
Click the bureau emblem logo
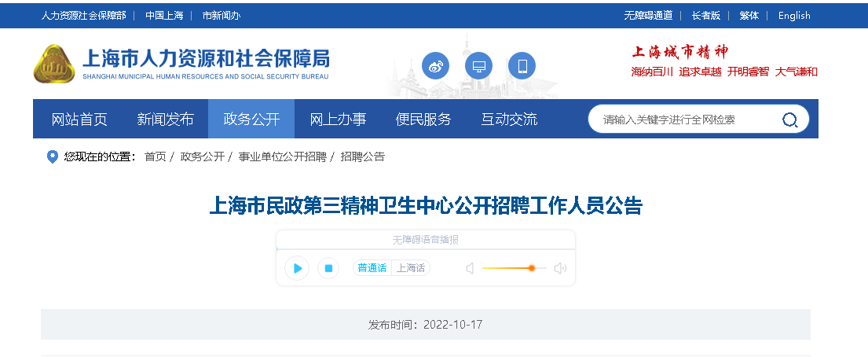pos(53,64)
